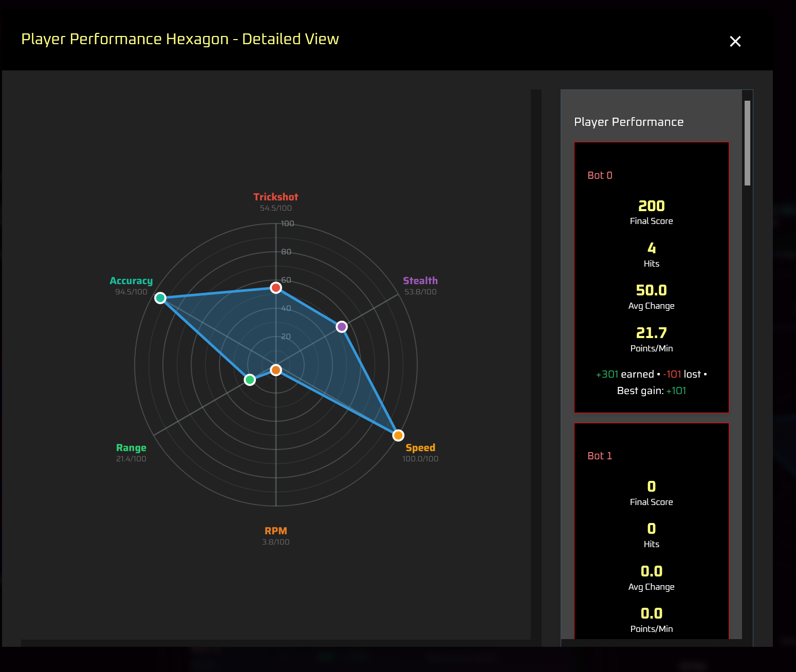This screenshot has width=796, height=672.
Task: Select the purple Stealth data point
Action: (x=341, y=326)
